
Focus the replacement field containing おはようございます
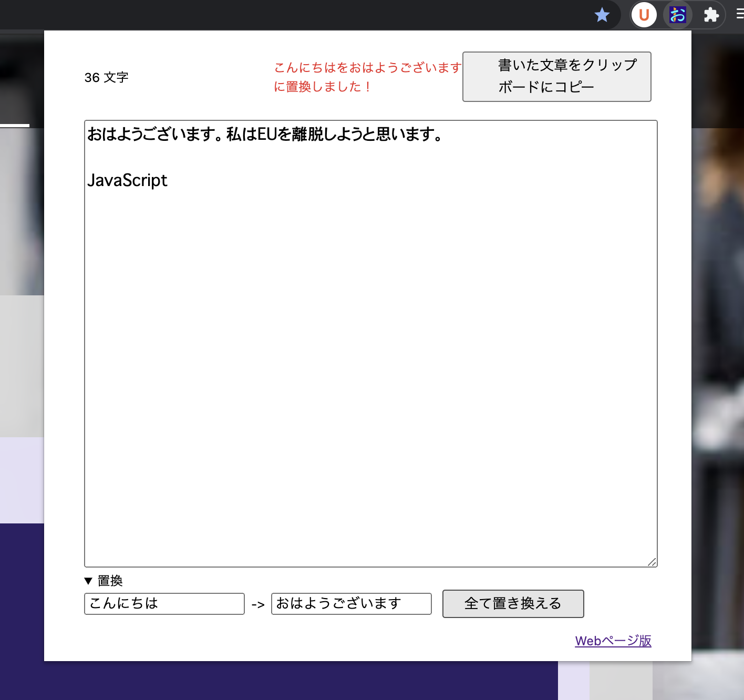click(352, 604)
